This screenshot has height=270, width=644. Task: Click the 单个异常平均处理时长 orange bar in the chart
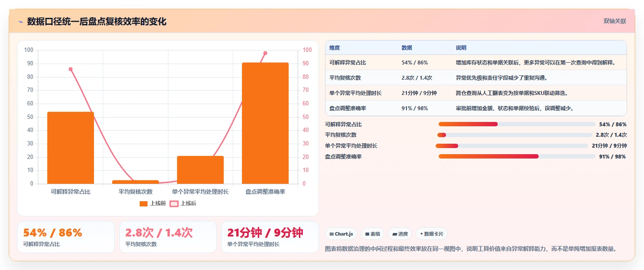(200, 170)
